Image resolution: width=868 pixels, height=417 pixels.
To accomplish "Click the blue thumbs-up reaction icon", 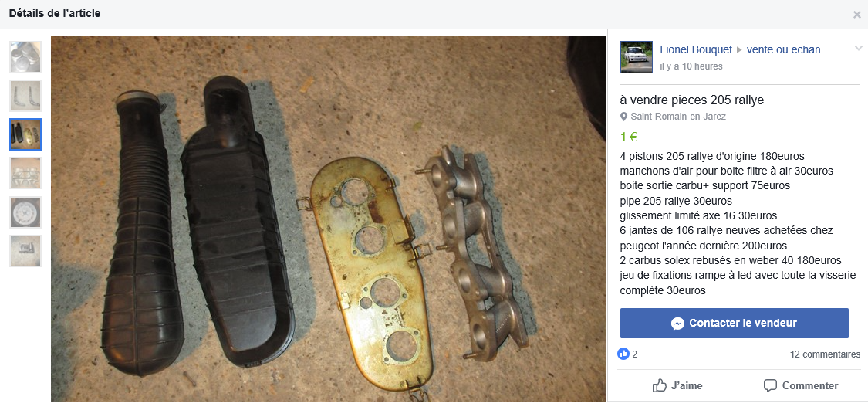I will click(623, 354).
